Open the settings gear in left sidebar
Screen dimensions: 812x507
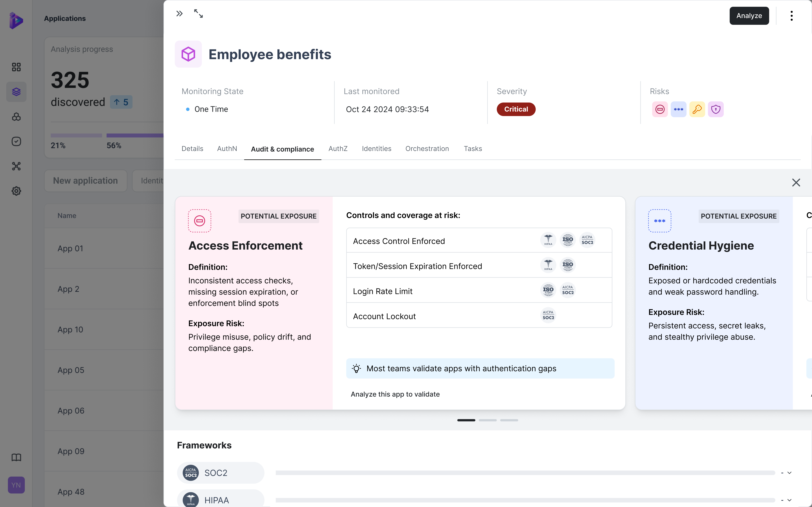(16, 191)
